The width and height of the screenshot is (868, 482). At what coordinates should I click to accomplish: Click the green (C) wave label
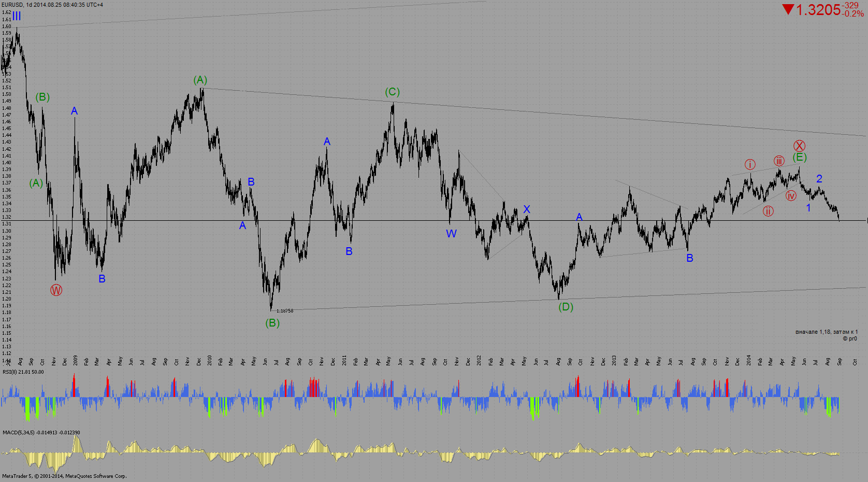[392, 92]
